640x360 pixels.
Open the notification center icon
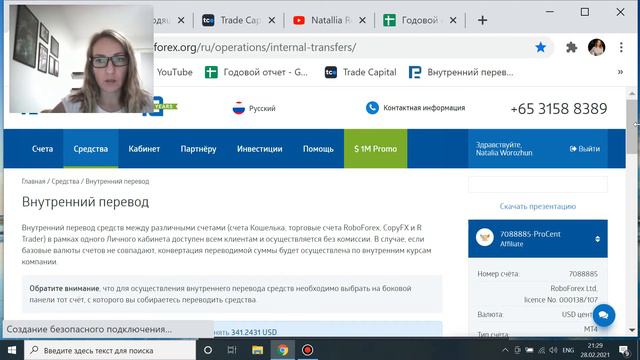[624, 350]
